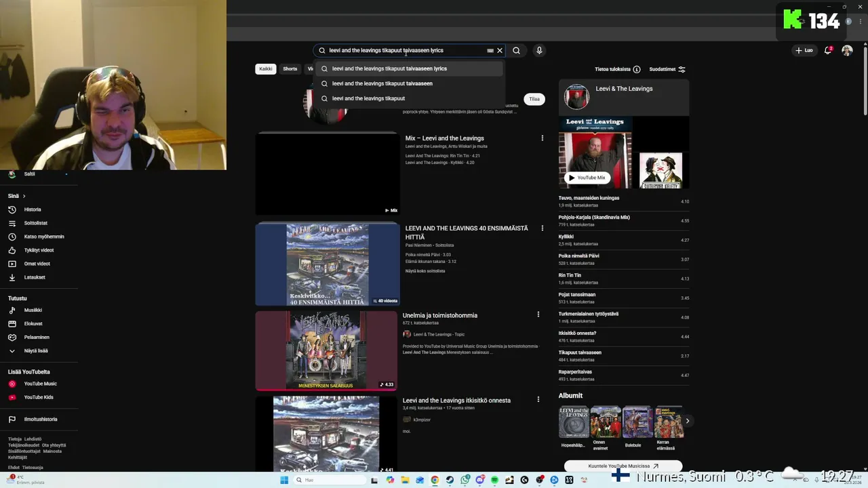Open the notifications bell

[x=828, y=50]
